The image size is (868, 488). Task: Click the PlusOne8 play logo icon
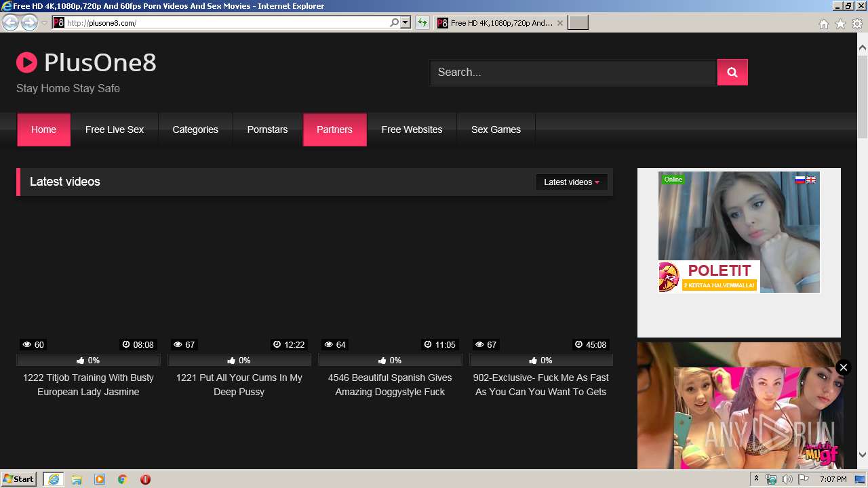[x=26, y=63]
